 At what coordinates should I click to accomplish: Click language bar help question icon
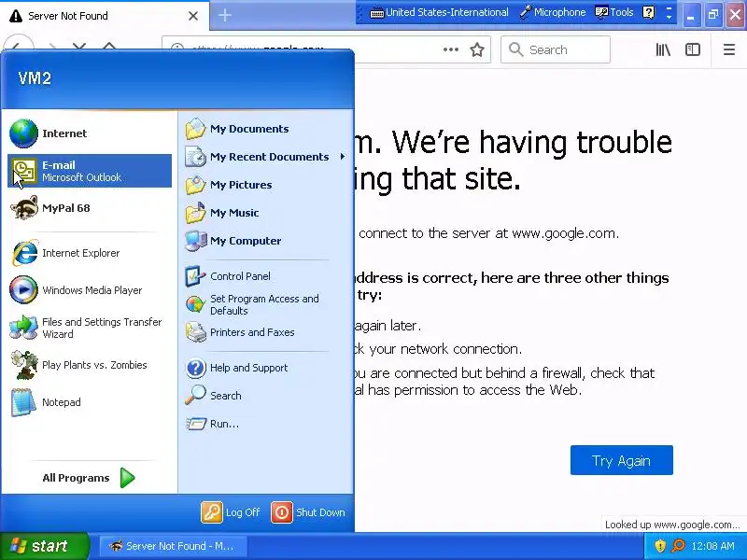coord(648,12)
